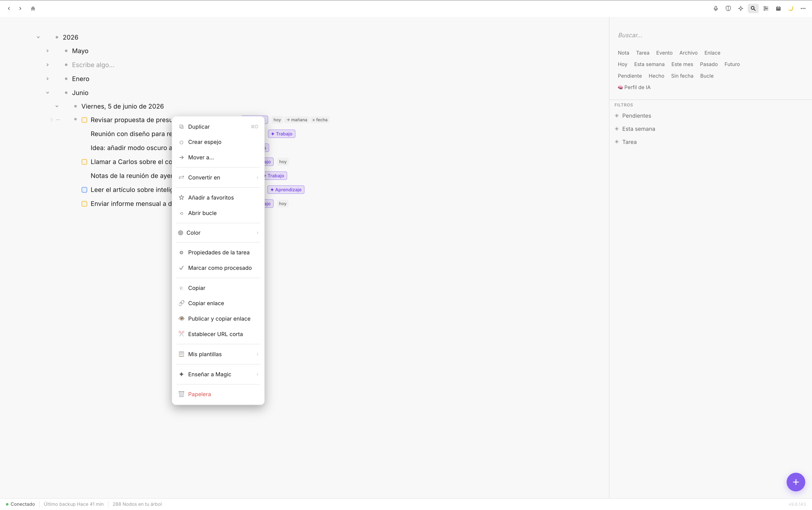Check the Revisar propuesta task checkbox
Image resolution: width=812 pixels, height=510 pixels.
[x=85, y=120]
